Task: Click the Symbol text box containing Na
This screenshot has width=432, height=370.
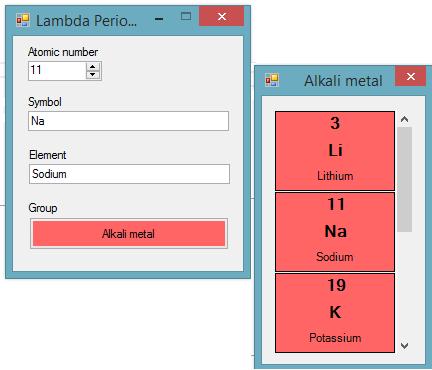Action: click(128, 121)
